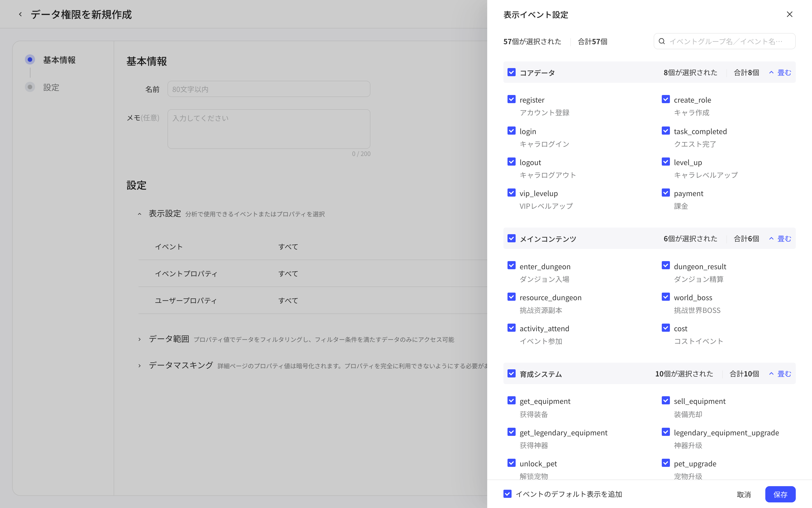
Task: Toggle the activity_attend checkbox
Action: [511, 328]
